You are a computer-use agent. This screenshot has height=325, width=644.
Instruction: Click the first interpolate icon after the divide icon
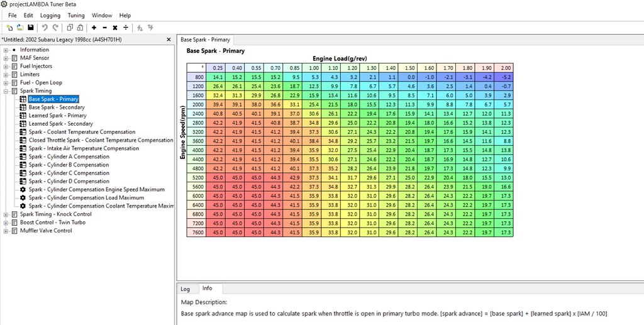140,28
